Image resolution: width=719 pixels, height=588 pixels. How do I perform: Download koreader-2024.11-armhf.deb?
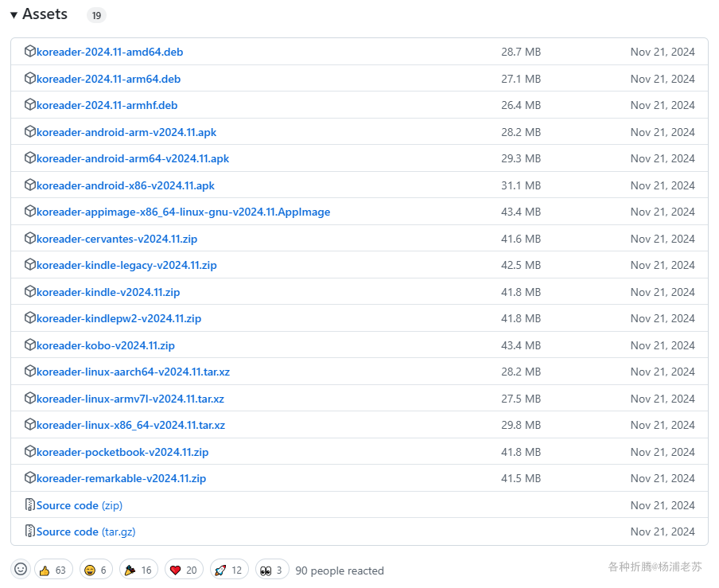[107, 105]
